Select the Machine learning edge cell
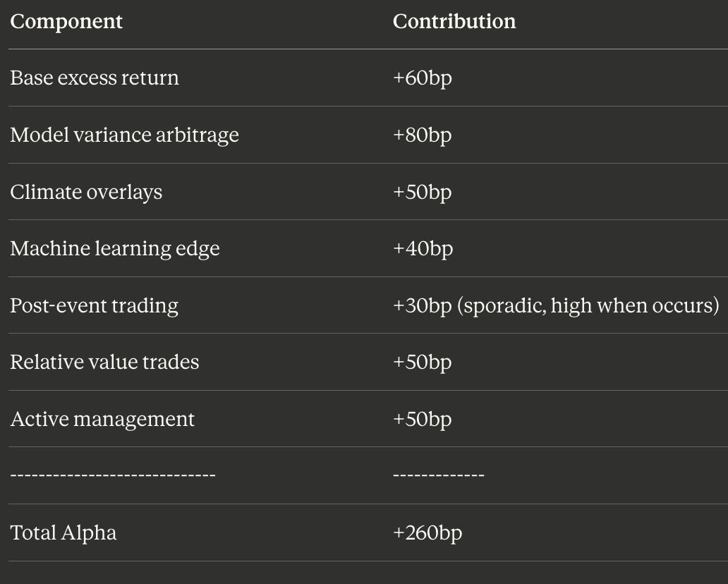This screenshot has height=584, width=728. click(115, 249)
